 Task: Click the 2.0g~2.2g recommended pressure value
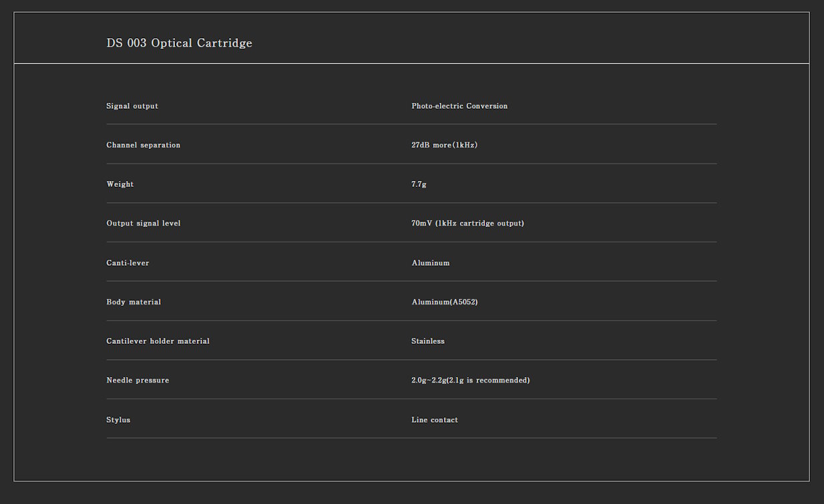[x=470, y=381]
